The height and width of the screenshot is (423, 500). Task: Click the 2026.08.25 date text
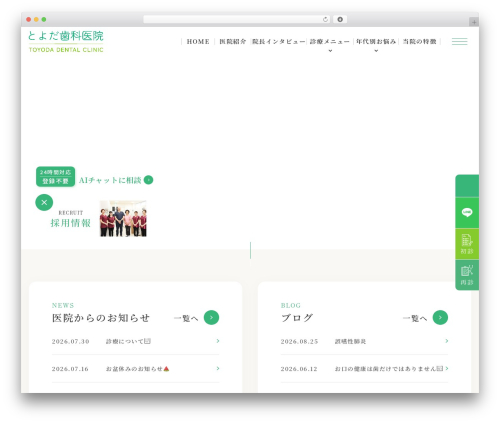click(299, 341)
